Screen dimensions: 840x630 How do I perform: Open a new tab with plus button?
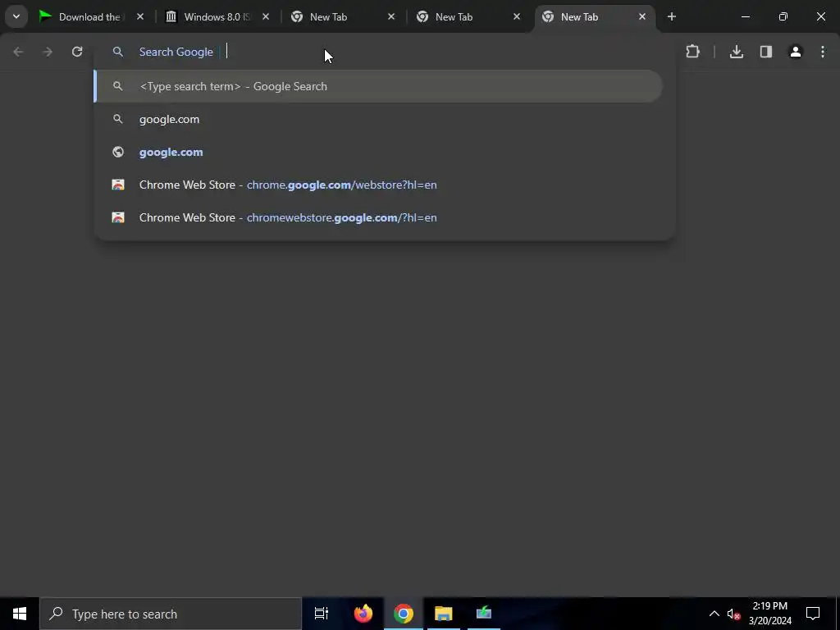(x=671, y=16)
